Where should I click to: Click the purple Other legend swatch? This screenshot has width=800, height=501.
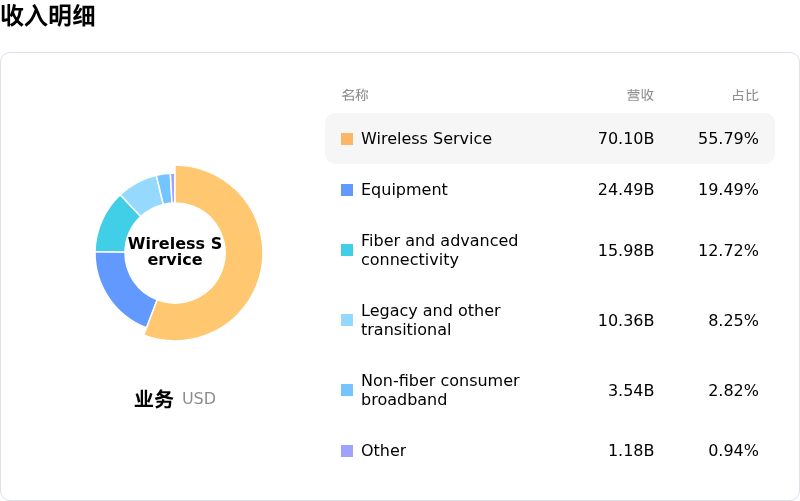click(x=347, y=451)
